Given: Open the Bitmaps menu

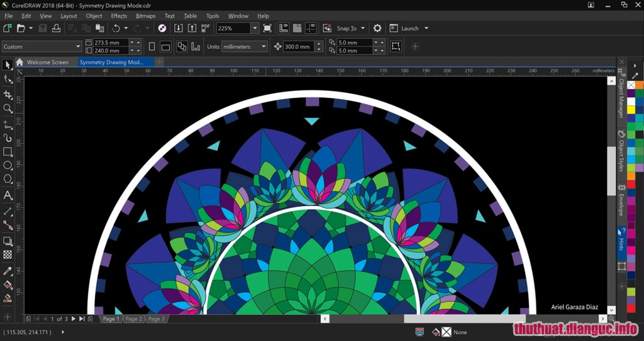Looking at the screenshot, I should point(145,16).
